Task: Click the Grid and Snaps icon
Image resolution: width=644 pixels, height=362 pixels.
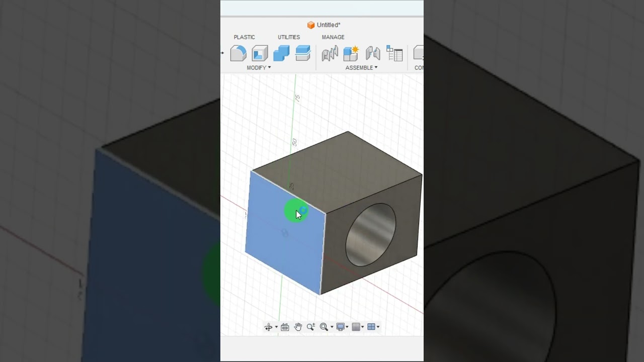Action: pyautogui.click(x=356, y=327)
